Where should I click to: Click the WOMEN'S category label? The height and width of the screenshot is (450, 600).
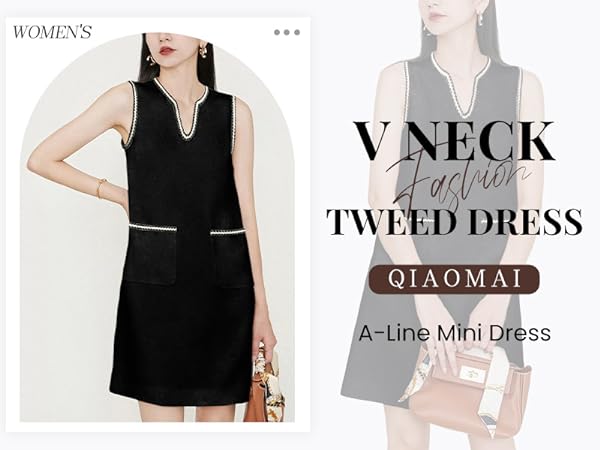[52, 32]
